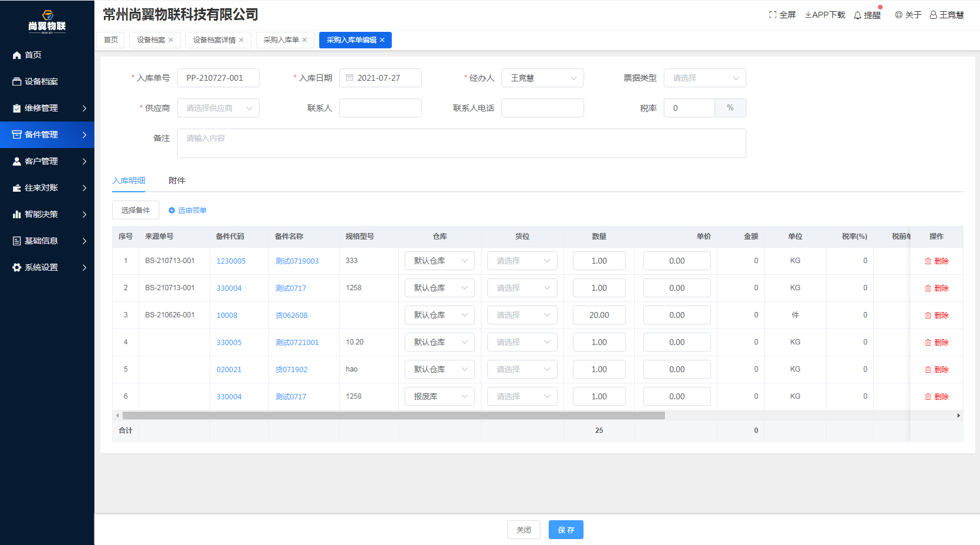Open the 关于 about icon
Viewport: 980px width, 545px height.
click(x=899, y=15)
